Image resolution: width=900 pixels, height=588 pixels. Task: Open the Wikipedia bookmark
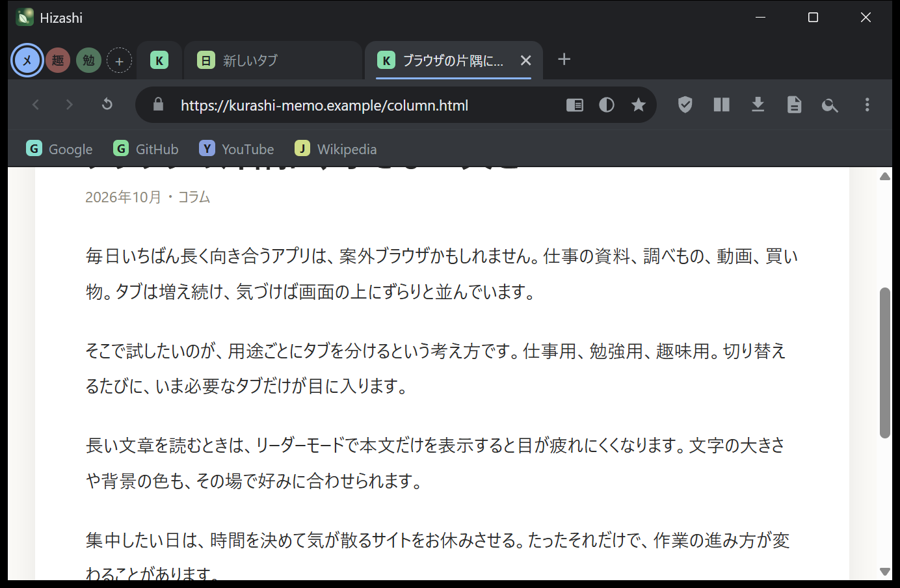coord(336,149)
